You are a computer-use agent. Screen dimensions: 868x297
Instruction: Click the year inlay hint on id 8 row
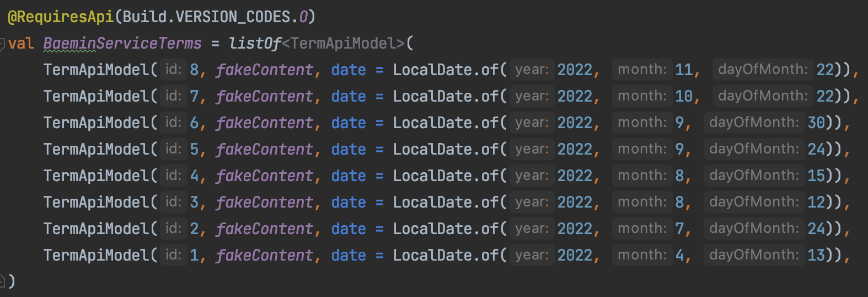tap(532, 70)
